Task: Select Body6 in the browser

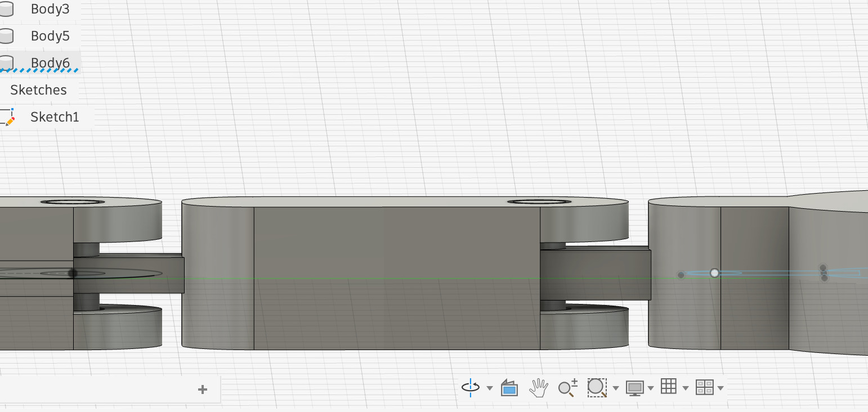Action: [50, 62]
